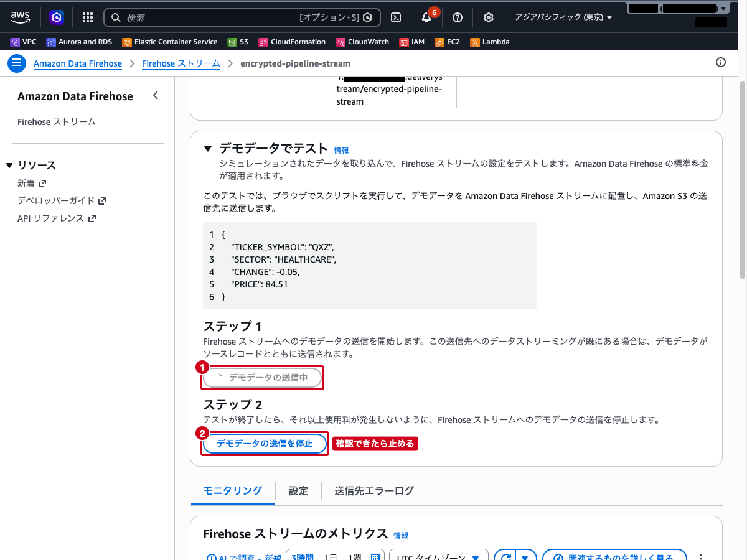Switch to the 設定 tab
The height and width of the screenshot is (560, 747).
[x=298, y=491]
